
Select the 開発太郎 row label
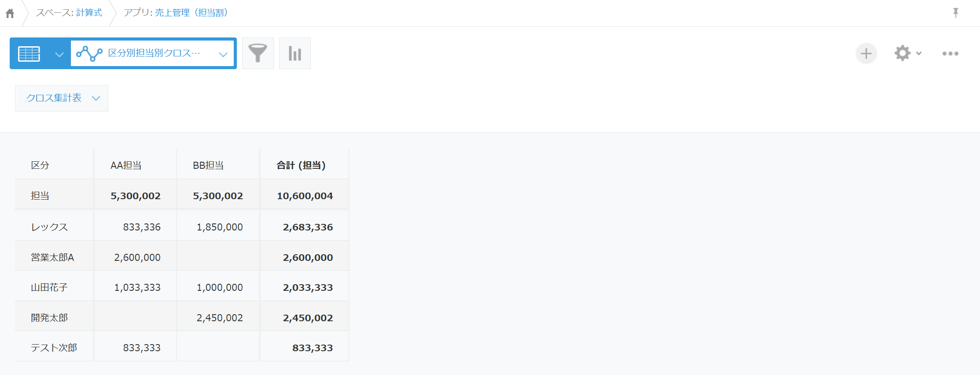point(49,318)
